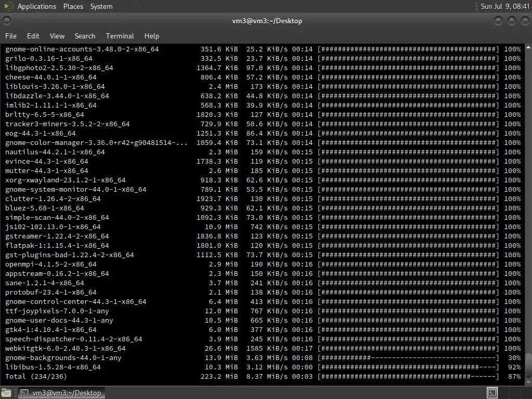Click the libgphoto2-2.5.30-2-x86_64 line

pos(263,68)
